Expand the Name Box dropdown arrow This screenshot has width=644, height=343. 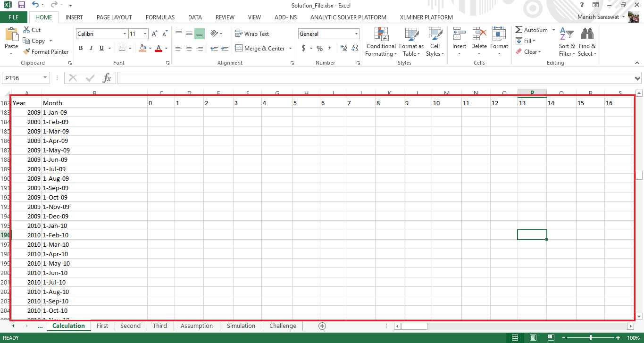(45, 78)
